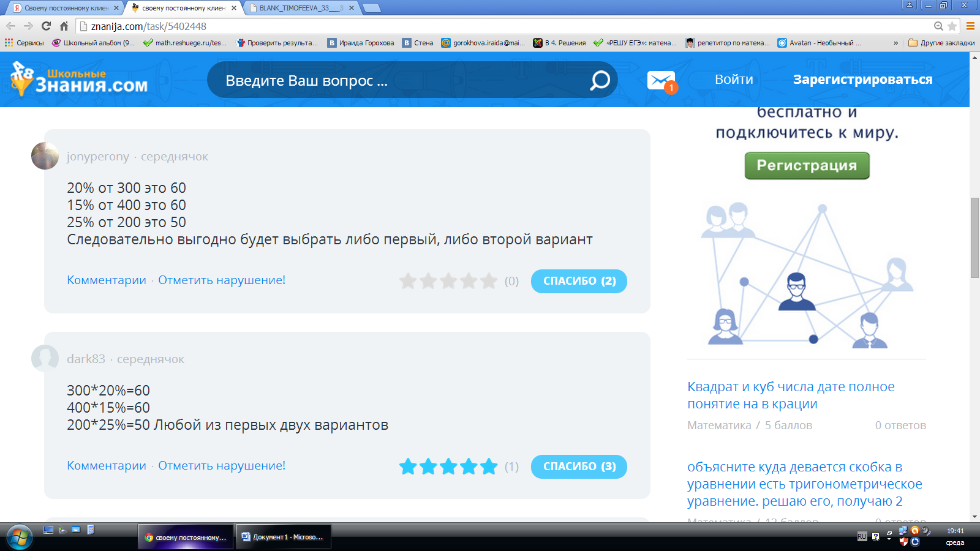Click scrollbar down arrow
The height and width of the screenshot is (551, 980).
974,517
